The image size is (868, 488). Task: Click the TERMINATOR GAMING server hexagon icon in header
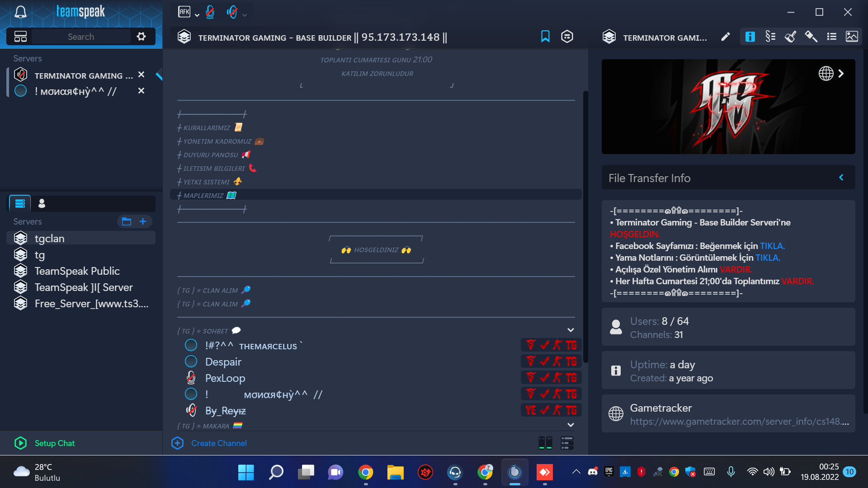pyautogui.click(x=184, y=37)
